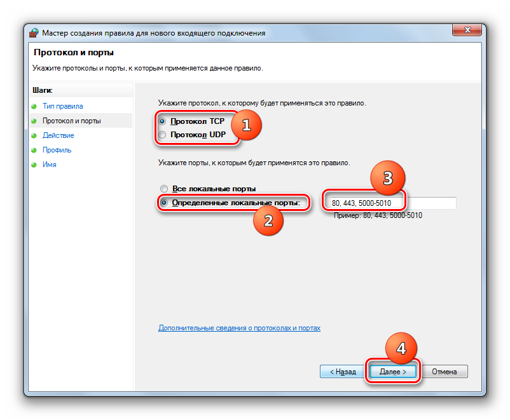This screenshot has width=510, height=420.
Task: Select the Протокол TCP radio button
Action: click(x=163, y=121)
